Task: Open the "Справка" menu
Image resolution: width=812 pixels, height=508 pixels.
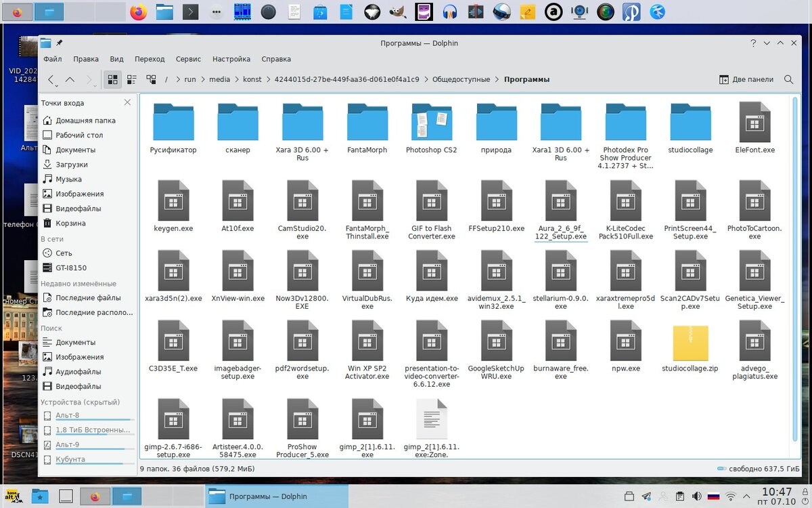Action: pos(276,59)
